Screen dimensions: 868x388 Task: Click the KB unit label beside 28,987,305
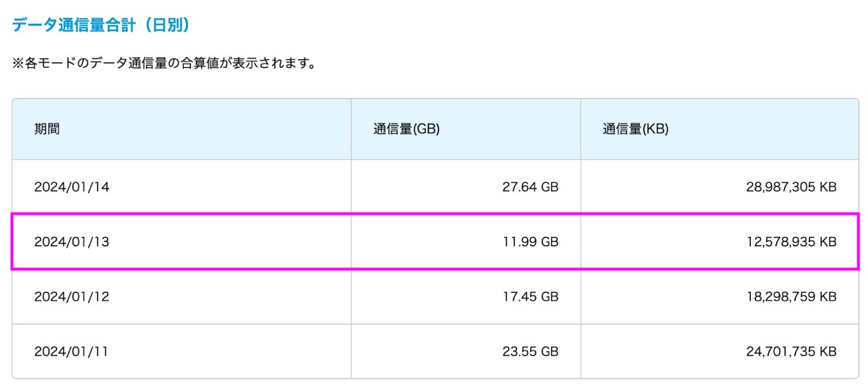828,186
